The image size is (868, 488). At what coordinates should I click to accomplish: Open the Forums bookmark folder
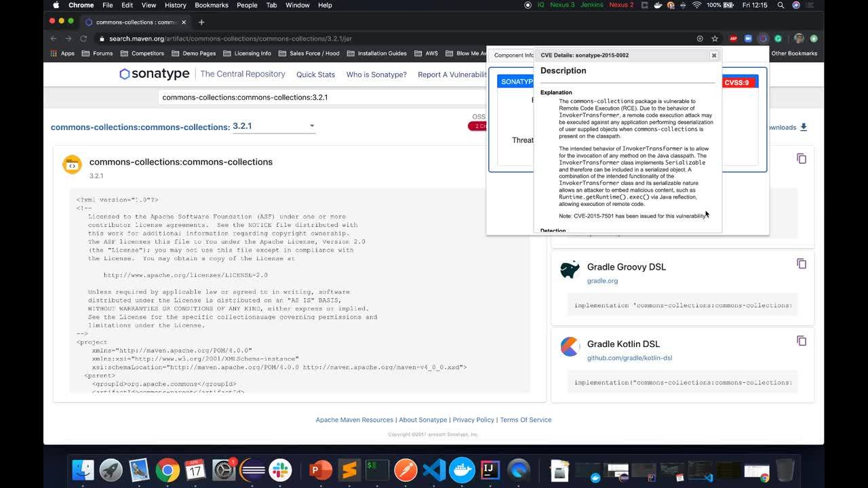[97, 54]
